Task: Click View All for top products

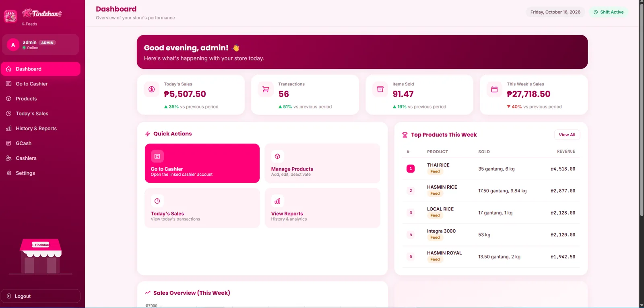Action: pos(567,135)
